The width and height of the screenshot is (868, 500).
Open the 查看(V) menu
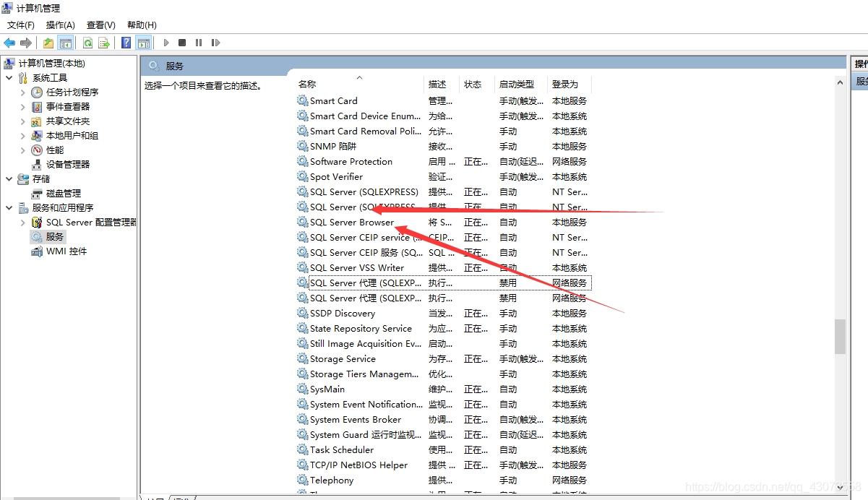(100, 25)
